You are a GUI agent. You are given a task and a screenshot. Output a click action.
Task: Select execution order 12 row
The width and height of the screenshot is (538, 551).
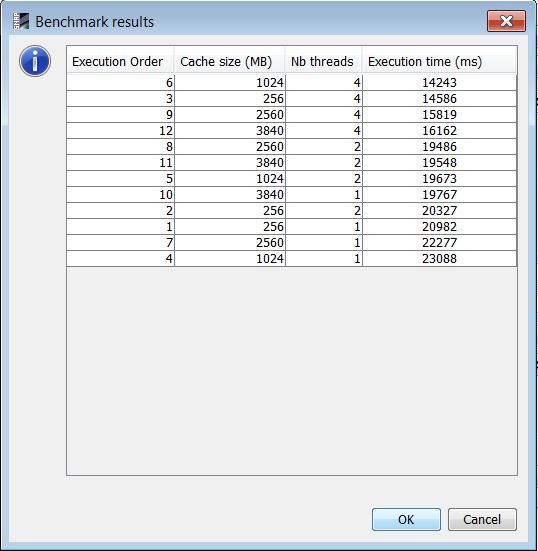coord(292,130)
